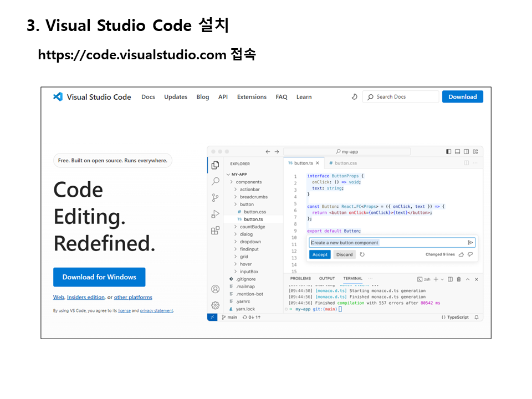Viewport: 532px width, 399px height.
Task: Select the Source Control icon in activity bar
Action: 215,197
